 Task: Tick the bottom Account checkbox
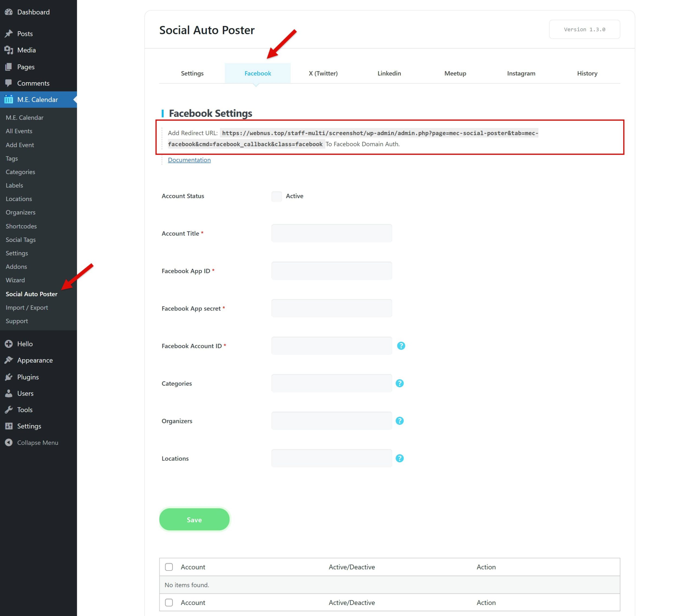168,602
